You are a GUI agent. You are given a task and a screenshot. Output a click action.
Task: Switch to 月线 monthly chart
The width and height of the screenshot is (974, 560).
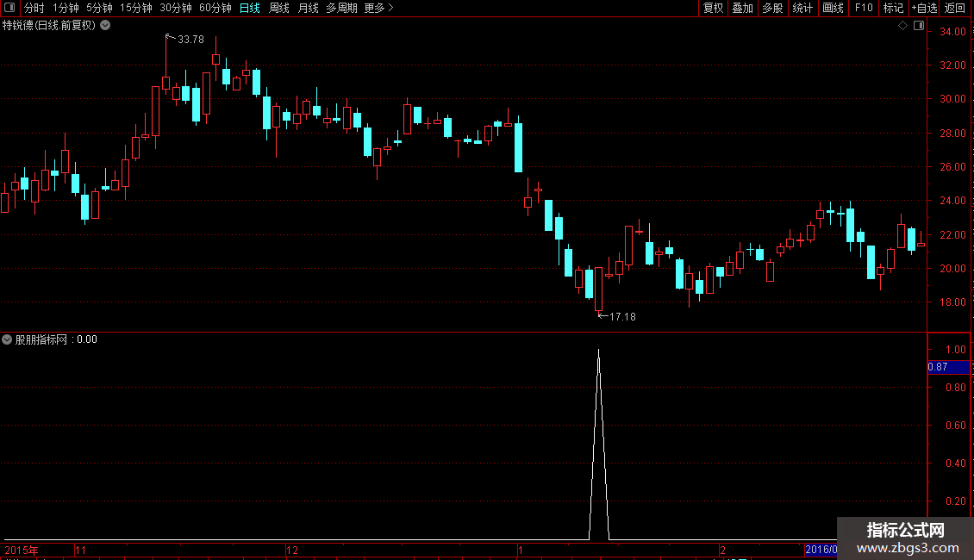308,8
